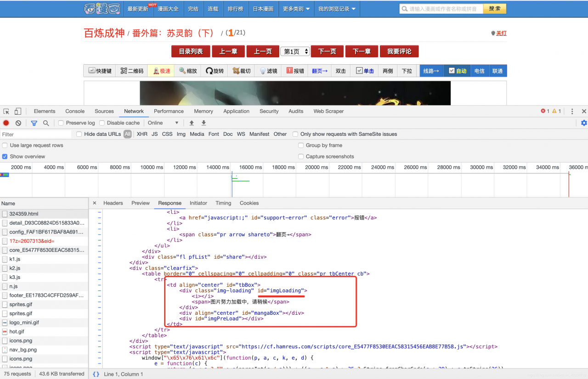The height and width of the screenshot is (379, 588).
Task: Switch to the Web Scraper tab
Action: coord(328,111)
